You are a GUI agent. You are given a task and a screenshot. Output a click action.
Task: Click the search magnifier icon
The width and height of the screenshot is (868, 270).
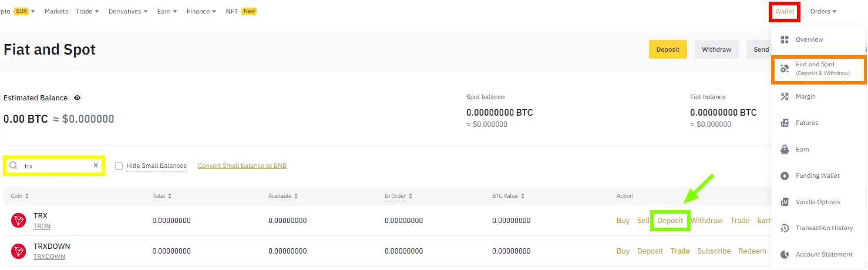tap(13, 166)
